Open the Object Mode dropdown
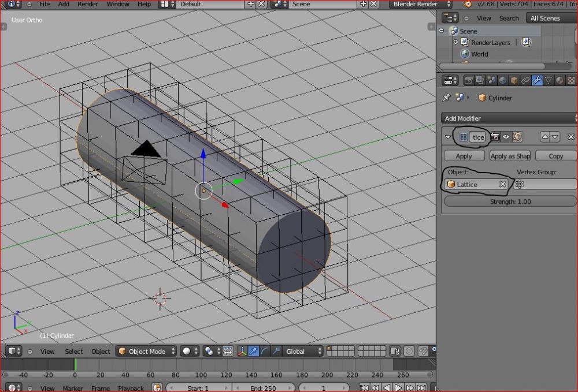This screenshot has width=578, height=392. [146, 351]
